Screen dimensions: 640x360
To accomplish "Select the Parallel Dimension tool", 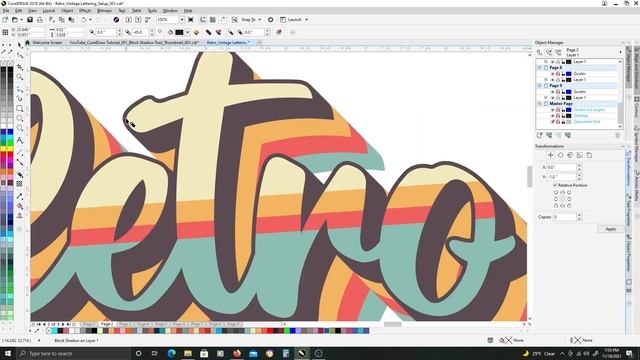I will pos(20,152).
